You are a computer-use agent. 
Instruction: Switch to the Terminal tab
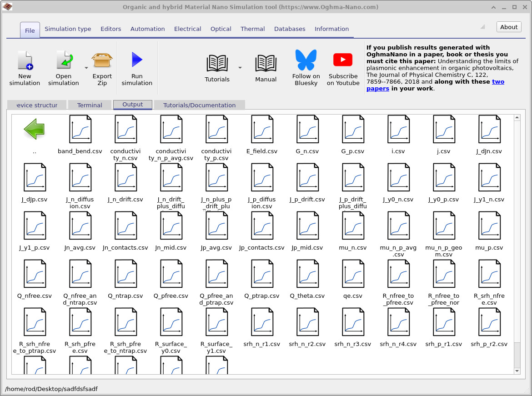point(90,105)
